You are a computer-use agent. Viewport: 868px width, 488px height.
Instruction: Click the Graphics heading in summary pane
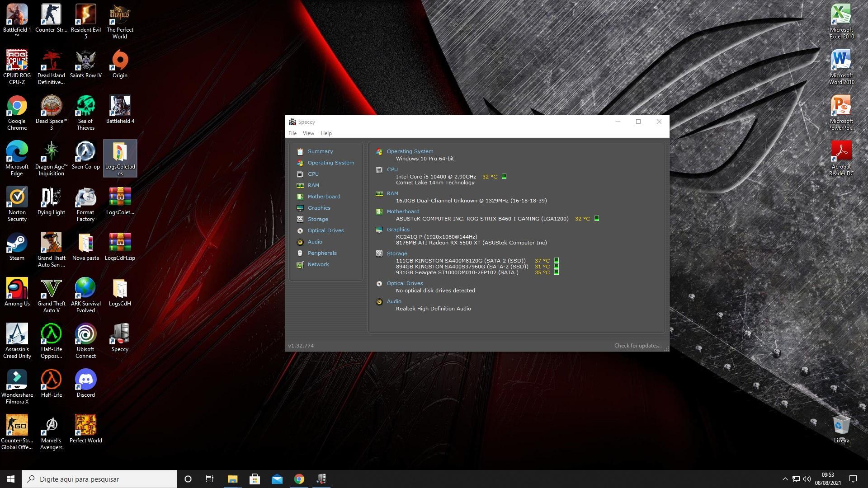pos(398,230)
